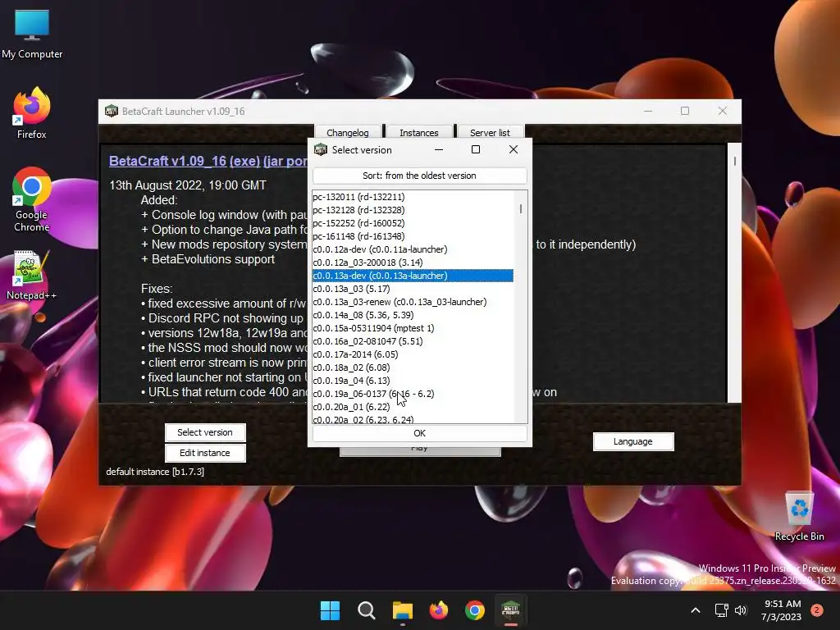Select c0.0.18a_02 (6.08) version
Screen dimensions: 840x630
tap(413, 367)
